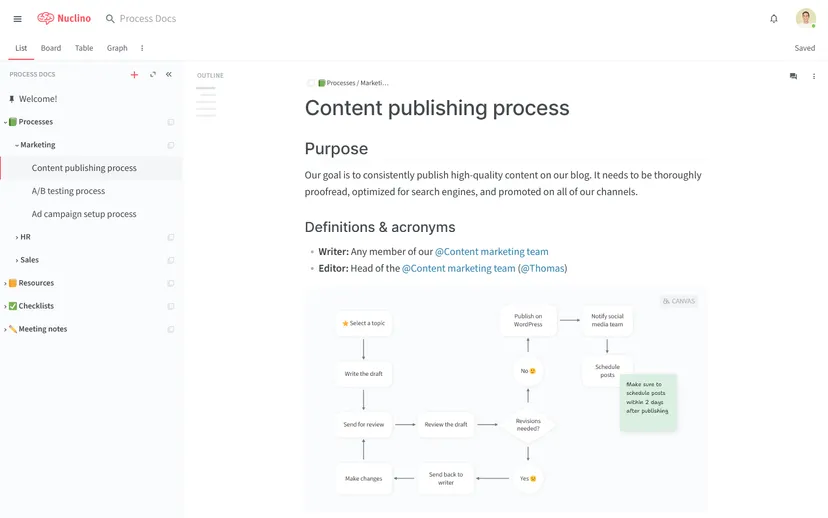This screenshot has height=518, width=828.
Task: Expand the Sales group
Action: [17, 260]
